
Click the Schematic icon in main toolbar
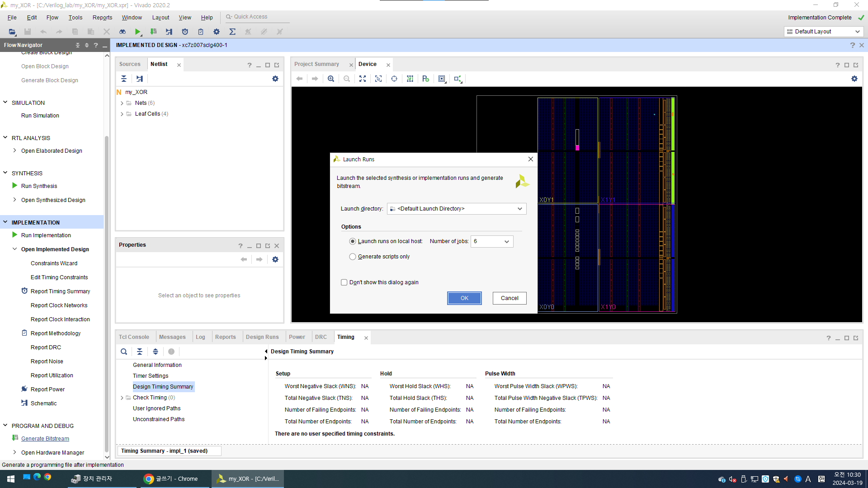(169, 32)
